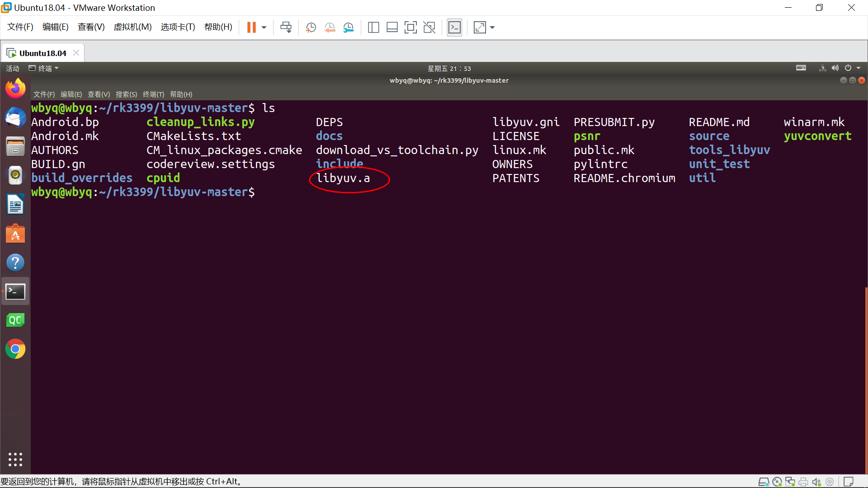Open the fit guest display dropdown
Viewport: 868px width, 488px height.
coord(492,27)
